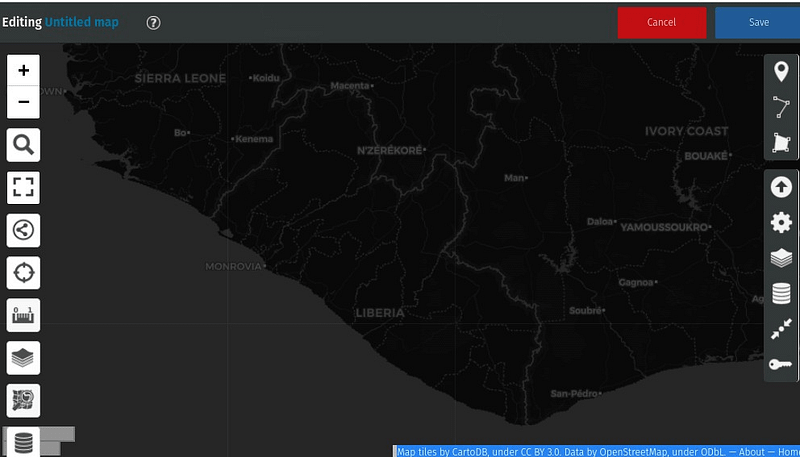This screenshot has width=800, height=457.
Task: Click the N'ZÉRÉKORÉ city label
Action: [x=389, y=150]
